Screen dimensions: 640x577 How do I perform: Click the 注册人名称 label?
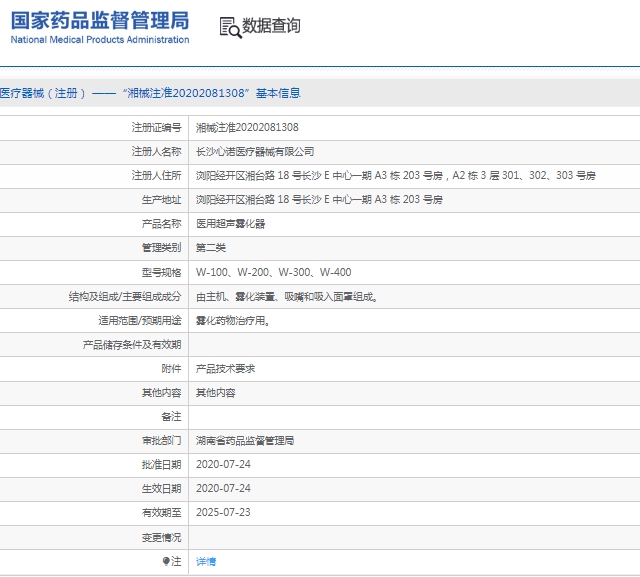156,152
